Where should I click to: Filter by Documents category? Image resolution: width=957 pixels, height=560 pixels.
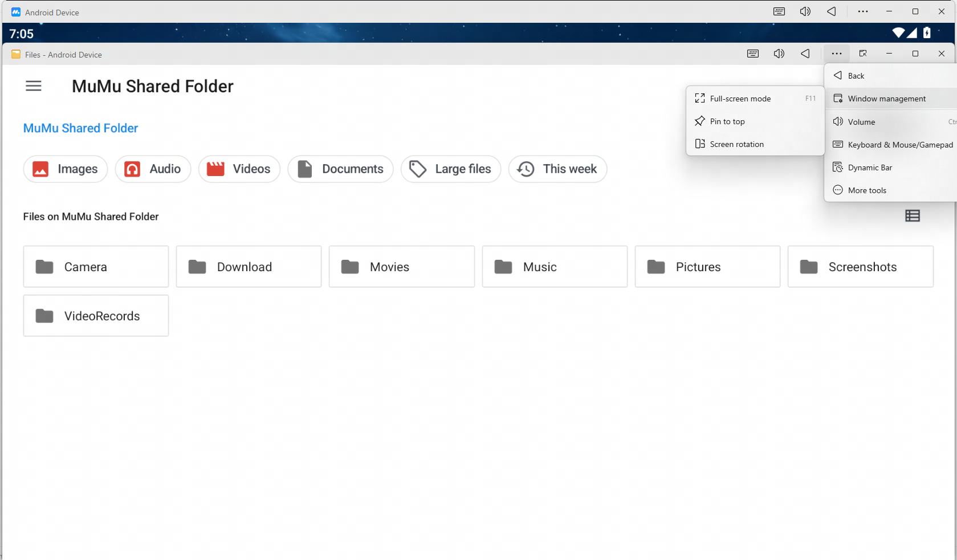(x=341, y=169)
